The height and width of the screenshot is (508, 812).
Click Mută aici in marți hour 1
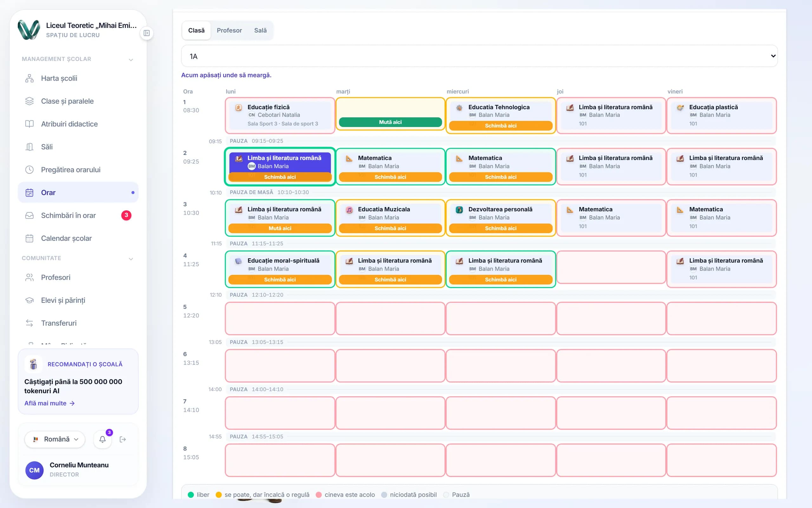[390, 122]
